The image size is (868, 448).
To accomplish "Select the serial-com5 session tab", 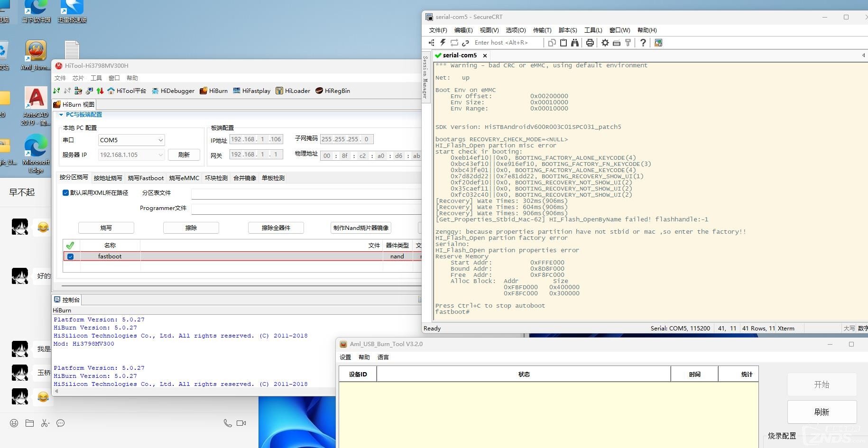I will pyautogui.click(x=460, y=55).
